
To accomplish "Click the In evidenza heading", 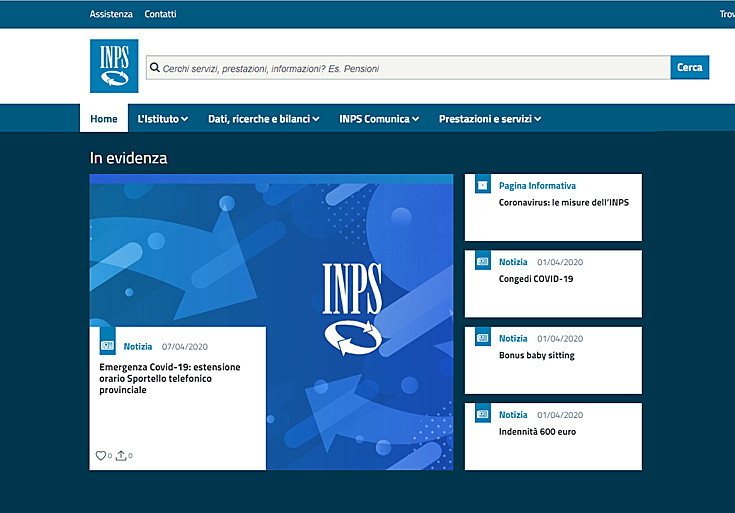I will pyautogui.click(x=128, y=158).
